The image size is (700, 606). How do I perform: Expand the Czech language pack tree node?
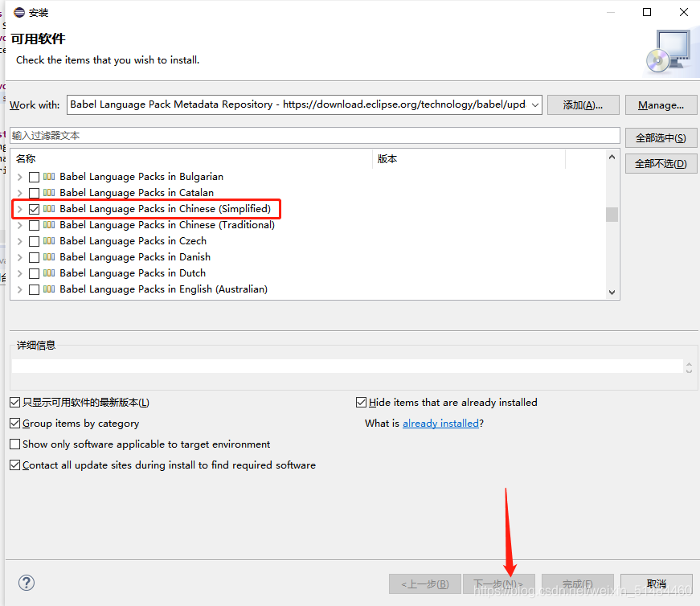[x=19, y=241]
